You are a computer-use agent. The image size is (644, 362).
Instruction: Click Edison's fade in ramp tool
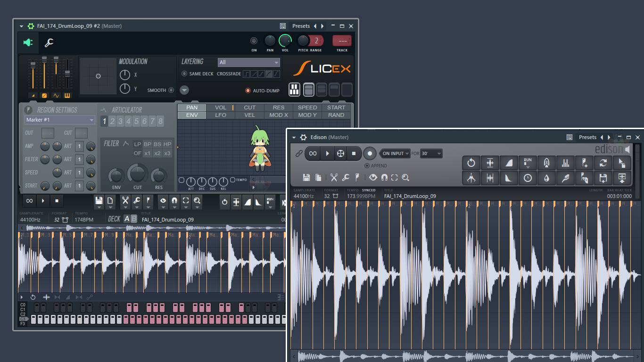pos(509,163)
